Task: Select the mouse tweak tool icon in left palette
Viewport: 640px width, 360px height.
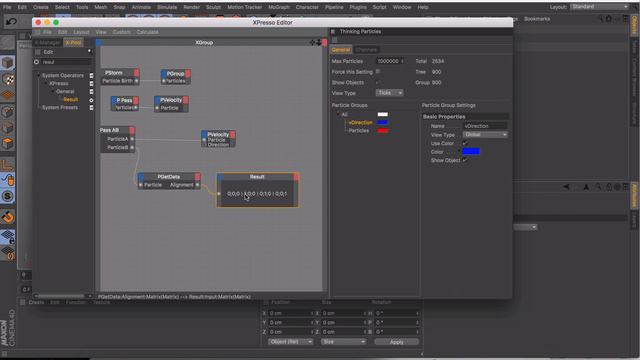Action: (8, 180)
